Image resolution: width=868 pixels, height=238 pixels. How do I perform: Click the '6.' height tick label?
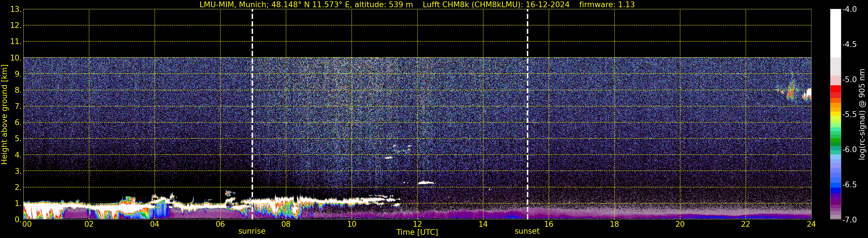(x=18, y=123)
